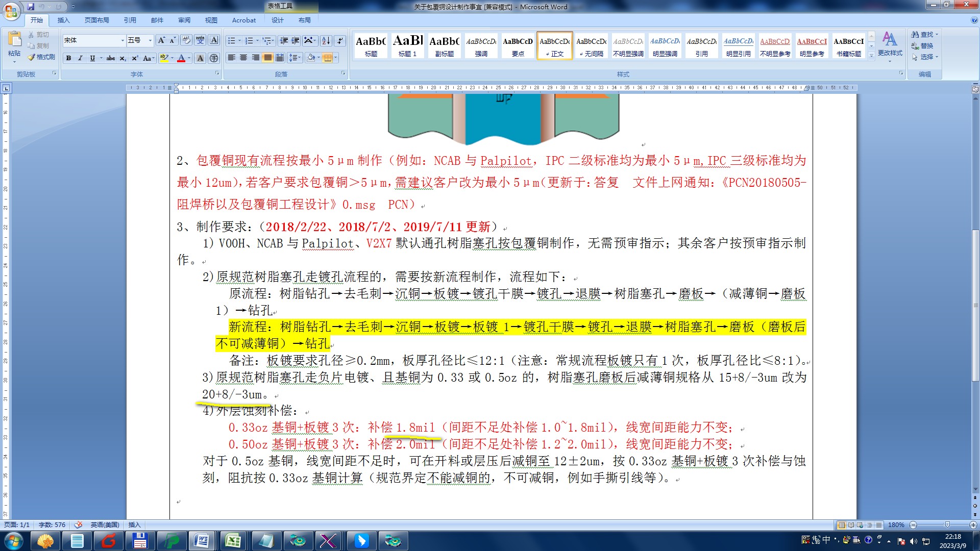The width and height of the screenshot is (980, 551).
Task: Open Full Screen Reading view icon
Action: pyautogui.click(x=851, y=525)
